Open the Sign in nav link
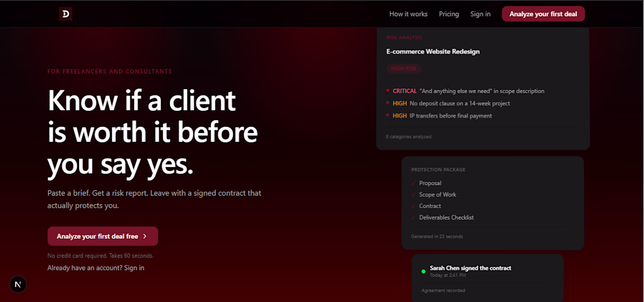Viewport: 644px width, 302px height. 480,14
